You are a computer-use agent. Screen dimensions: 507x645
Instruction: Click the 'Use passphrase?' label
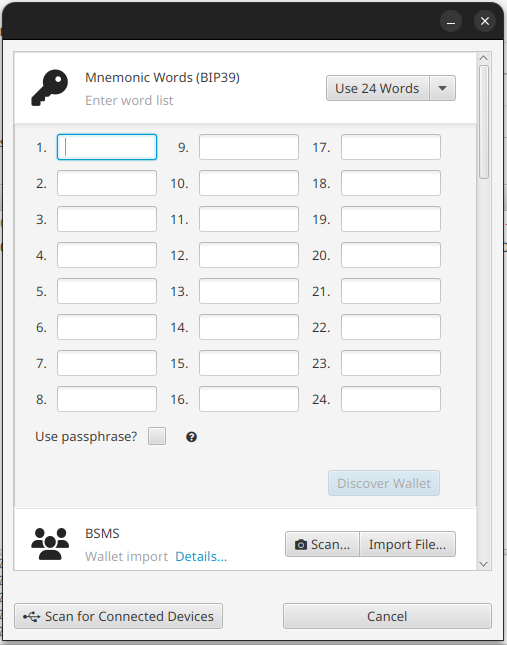[86, 436]
